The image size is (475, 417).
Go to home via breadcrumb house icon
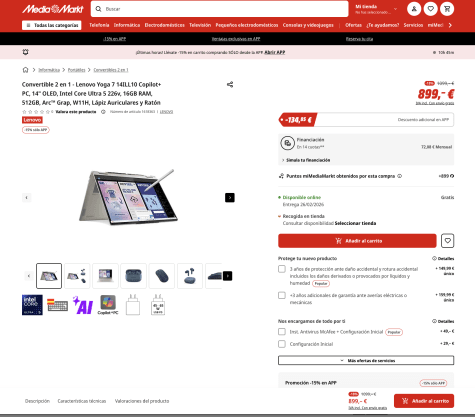(25, 70)
